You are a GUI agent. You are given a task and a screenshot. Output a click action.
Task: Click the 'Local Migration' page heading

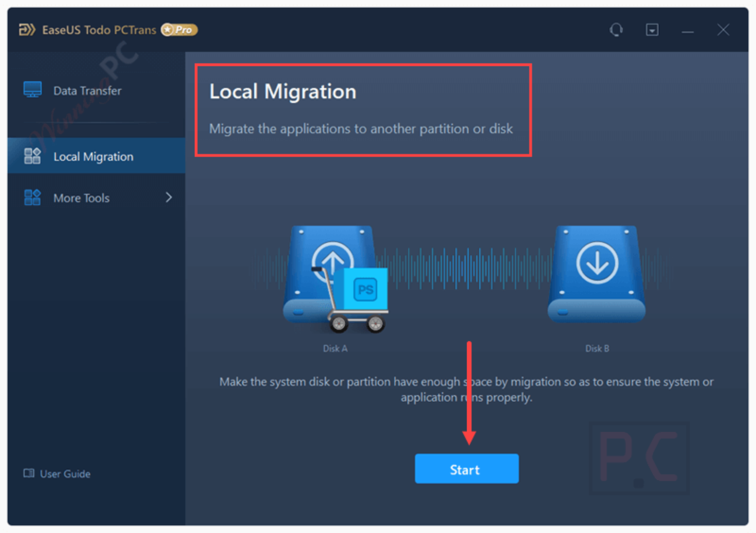283,92
